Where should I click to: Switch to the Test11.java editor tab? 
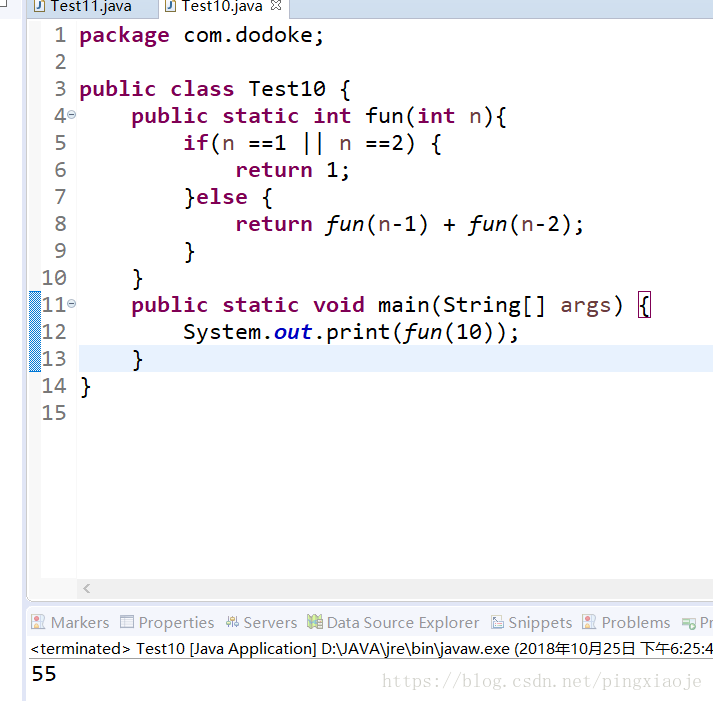(x=91, y=6)
